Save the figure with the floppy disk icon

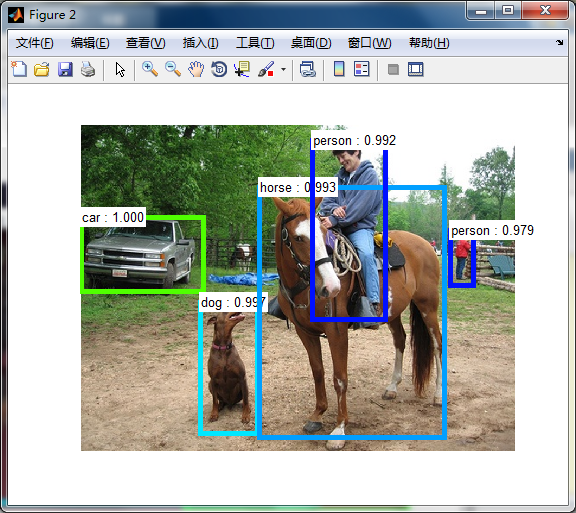point(65,69)
